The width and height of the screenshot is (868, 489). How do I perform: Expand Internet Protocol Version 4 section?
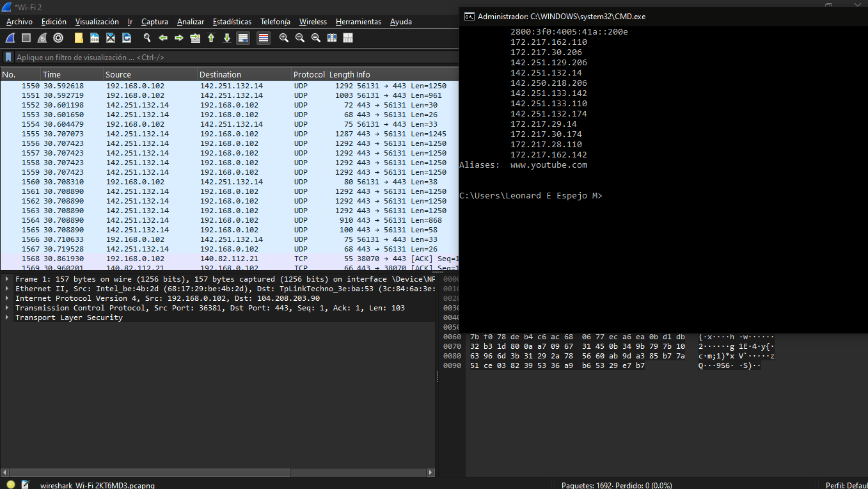(7, 298)
